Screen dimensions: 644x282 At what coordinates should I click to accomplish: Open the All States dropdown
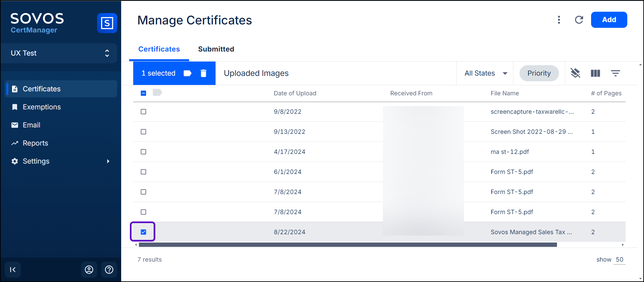(x=485, y=73)
